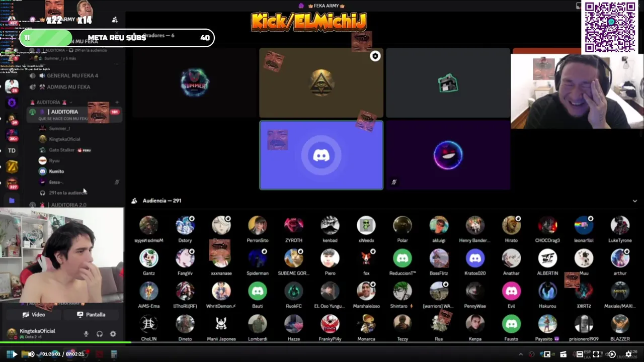Click audience member Bauti avatar
644x362 pixels.
(x=257, y=291)
